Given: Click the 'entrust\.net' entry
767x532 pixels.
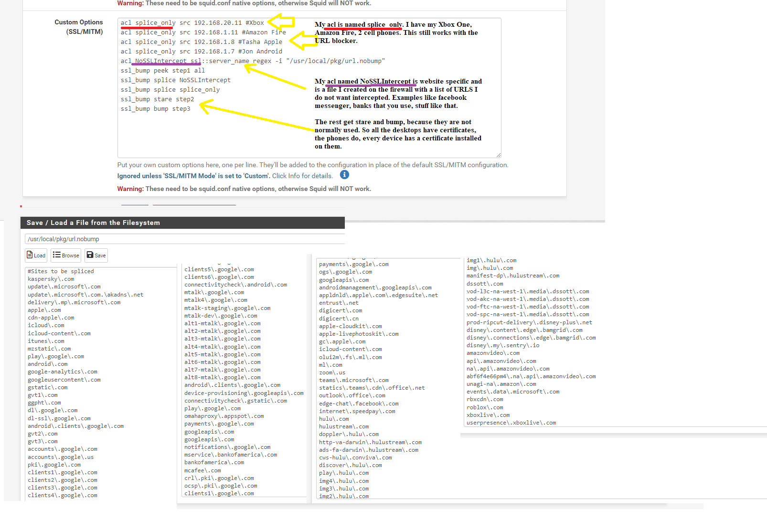Looking at the screenshot, I should [x=339, y=303].
